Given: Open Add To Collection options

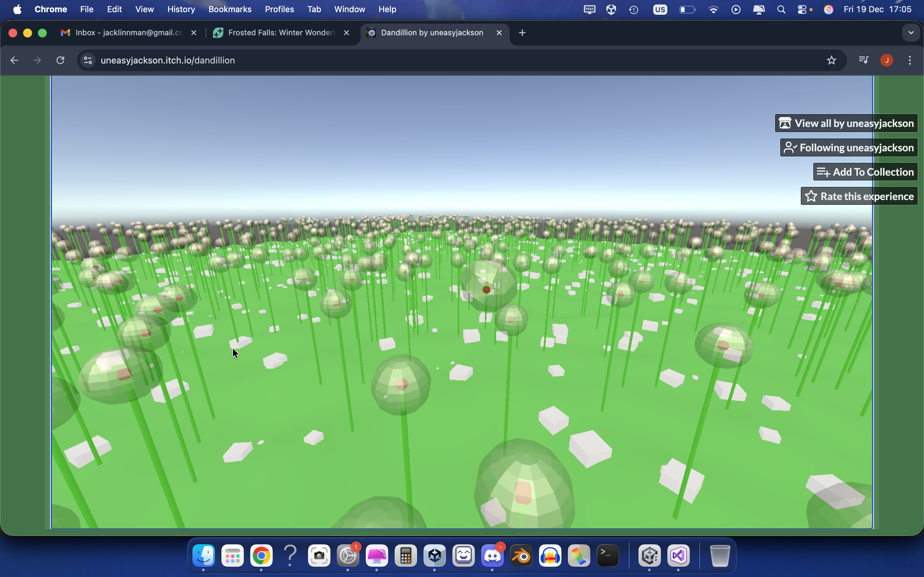Looking at the screenshot, I should [865, 172].
